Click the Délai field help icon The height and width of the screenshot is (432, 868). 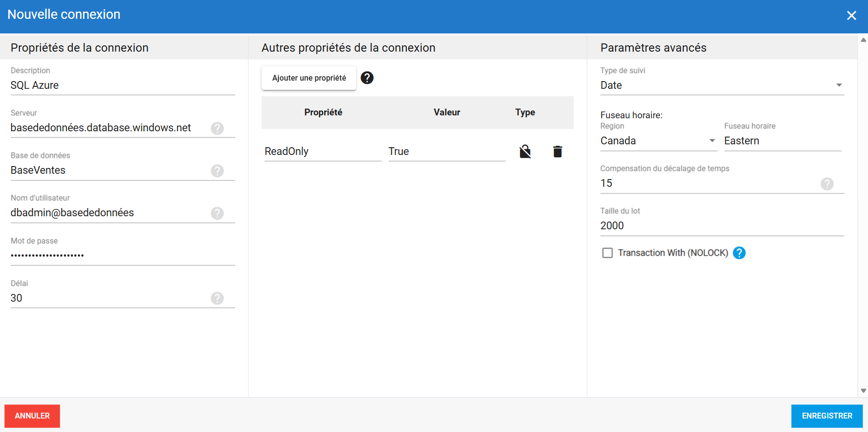[x=217, y=298]
